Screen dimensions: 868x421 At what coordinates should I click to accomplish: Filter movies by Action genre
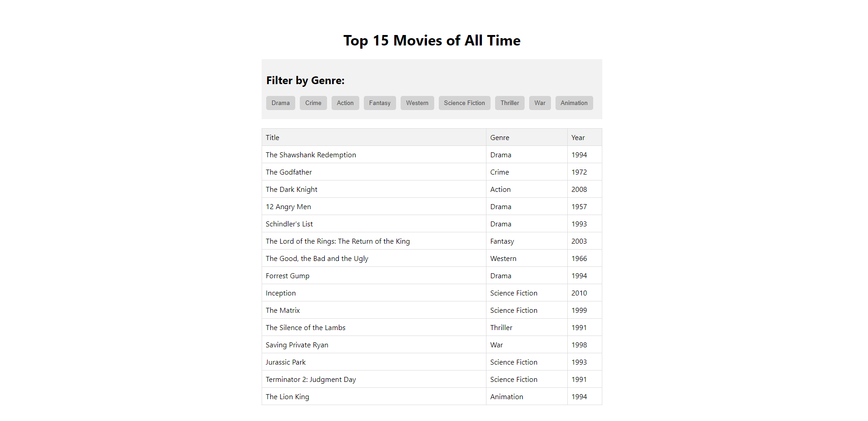click(x=345, y=103)
